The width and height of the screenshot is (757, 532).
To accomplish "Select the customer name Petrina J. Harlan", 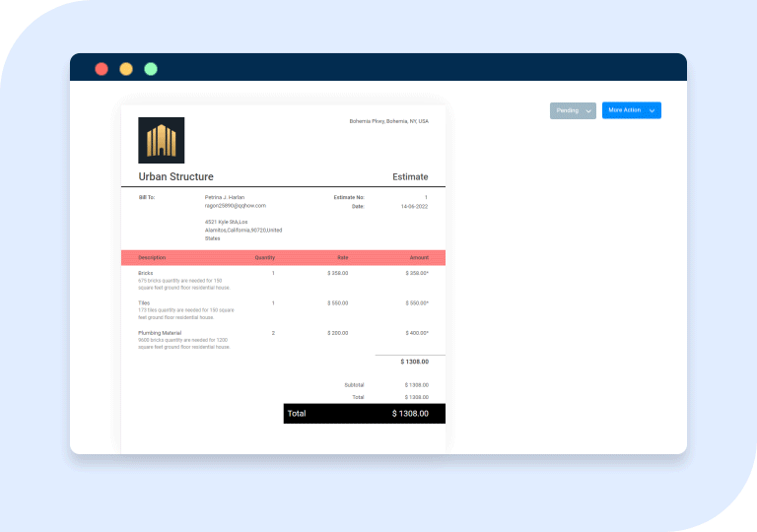I will pos(225,197).
